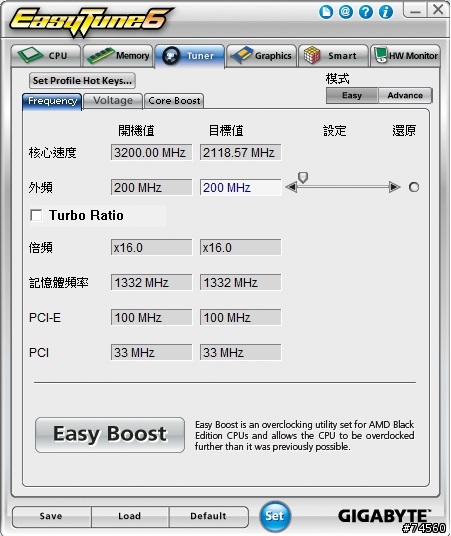Viewport: 451px width, 536px height.
Task: Click right arrow of 外頻 slider
Action: pyautogui.click(x=395, y=187)
